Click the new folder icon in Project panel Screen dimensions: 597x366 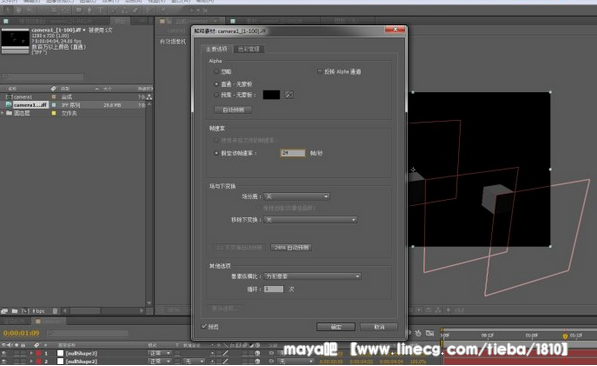pos(14,311)
